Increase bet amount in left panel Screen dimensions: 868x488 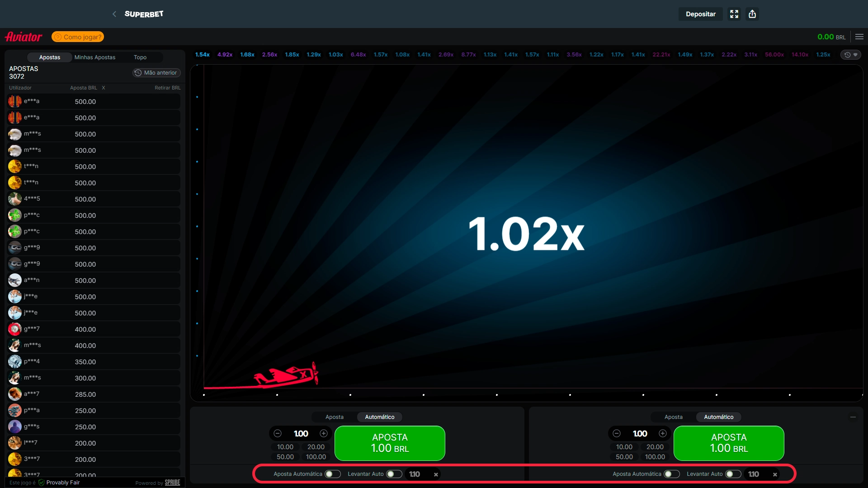click(324, 433)
